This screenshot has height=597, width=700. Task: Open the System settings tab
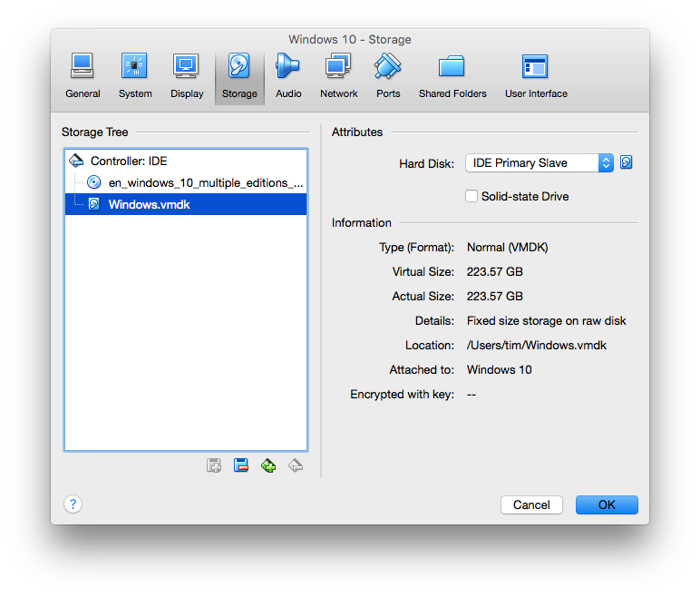[135, 76]
